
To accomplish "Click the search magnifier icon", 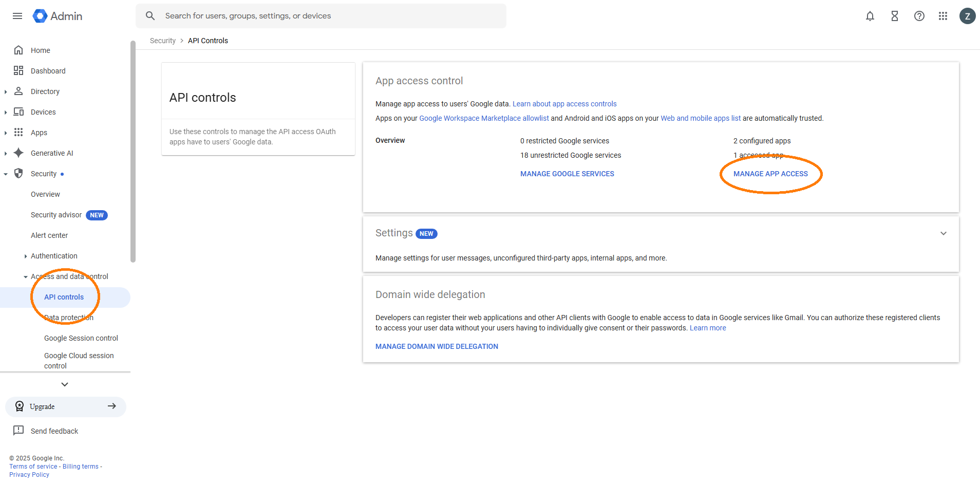I will pyautogui.click(x=150, y=16).
